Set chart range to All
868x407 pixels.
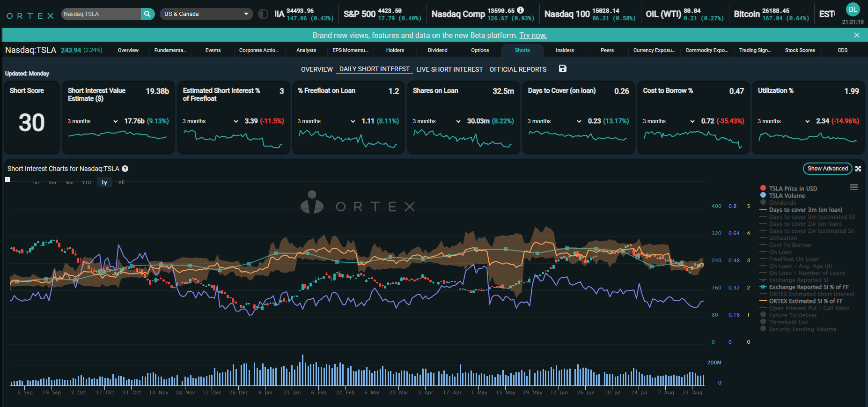point(121,183)
